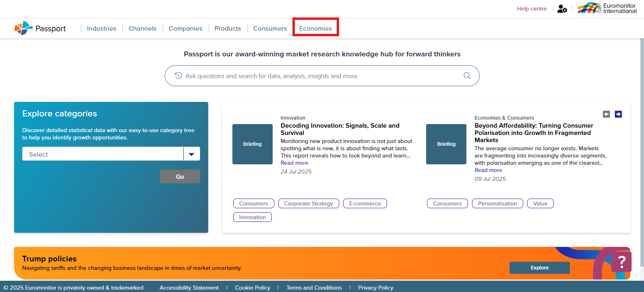Select the Corporate Strategy tag
Screen dimensions: 644x292
(x=309, y=204)
